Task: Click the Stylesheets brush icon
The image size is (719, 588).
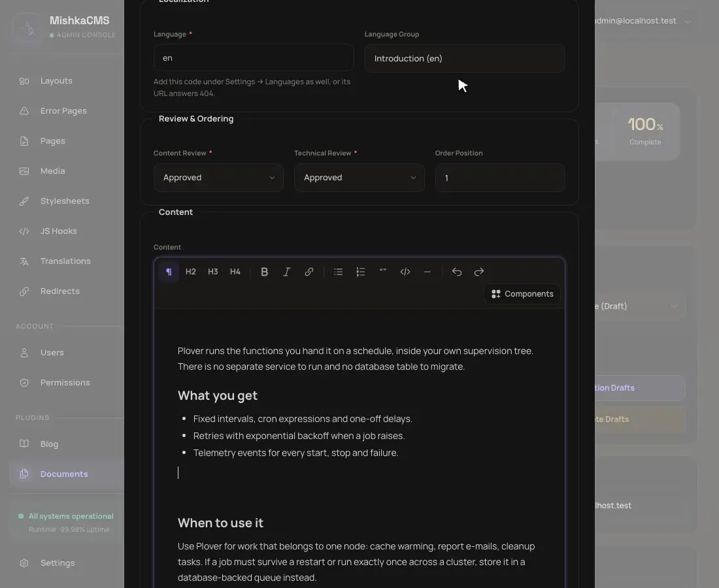Action: pyautogui.click(x=24, y=201)
